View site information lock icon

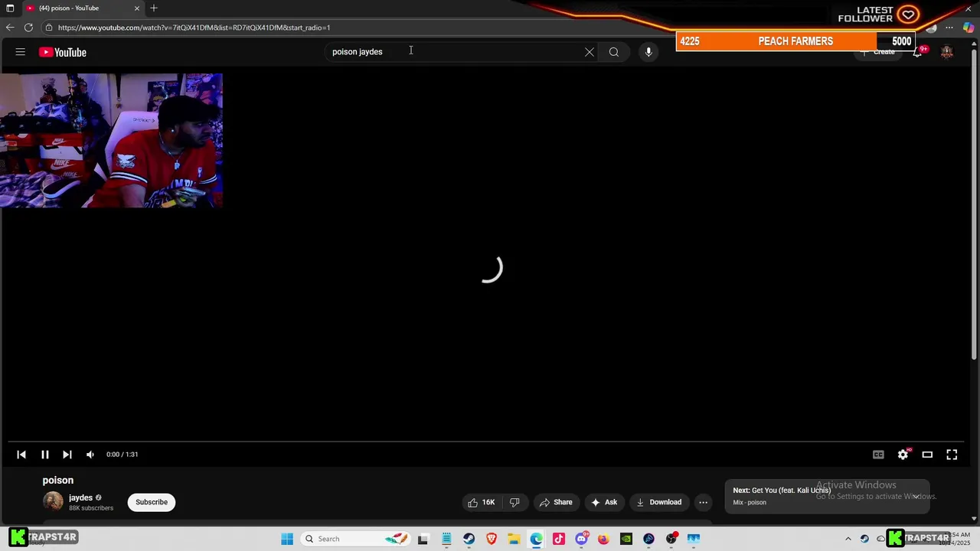tap(48, 28)
